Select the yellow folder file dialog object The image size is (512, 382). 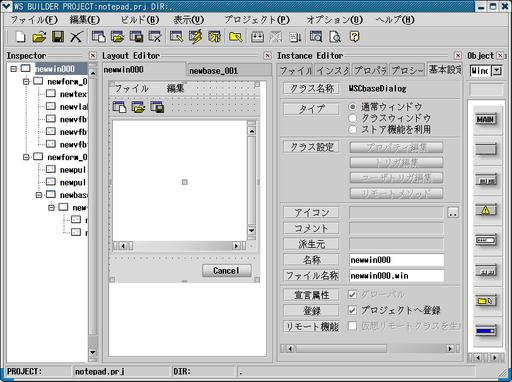click(486, 301)
